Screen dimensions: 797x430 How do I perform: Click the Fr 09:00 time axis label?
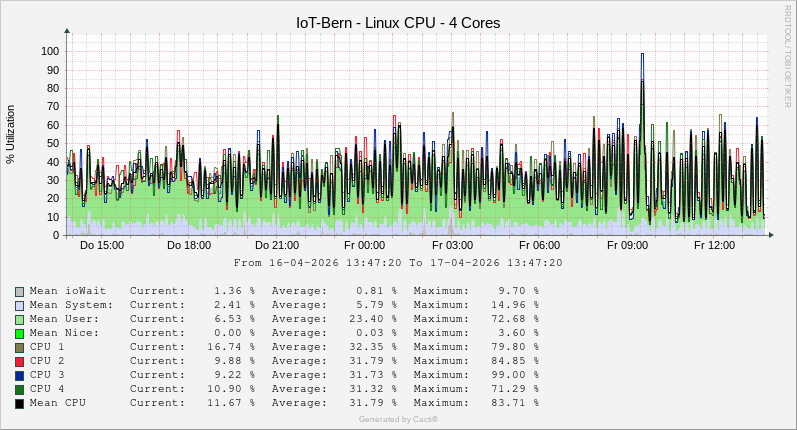click(627, 245)
